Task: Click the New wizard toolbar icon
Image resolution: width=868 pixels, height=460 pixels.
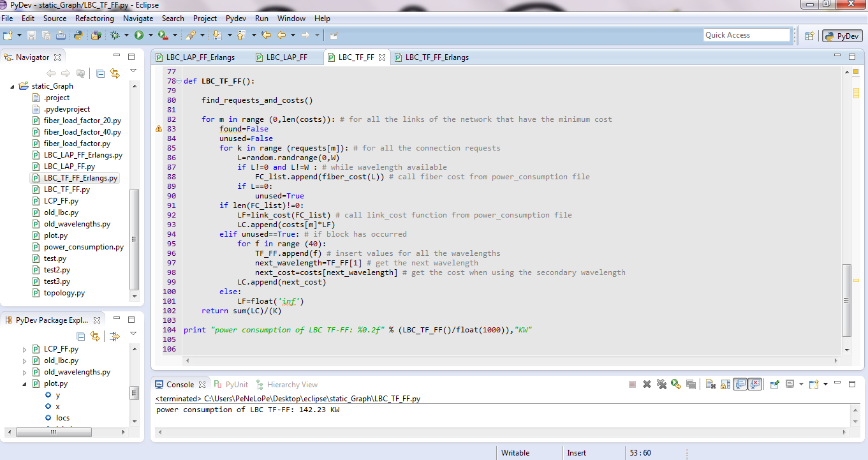Action: coord(8,35)
